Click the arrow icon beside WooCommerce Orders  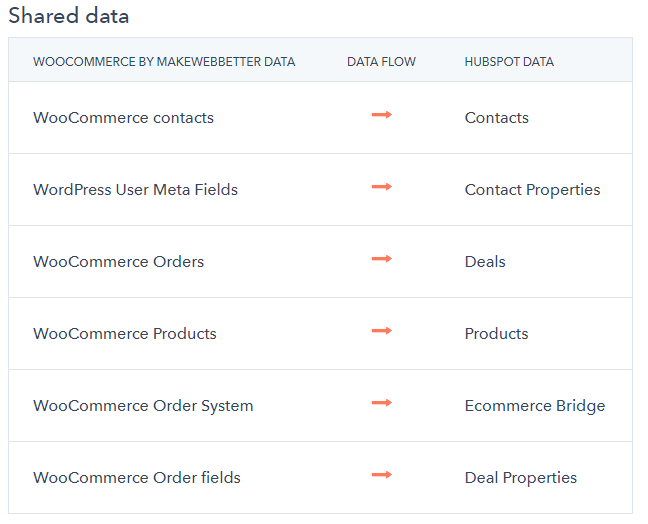(381, 259)
